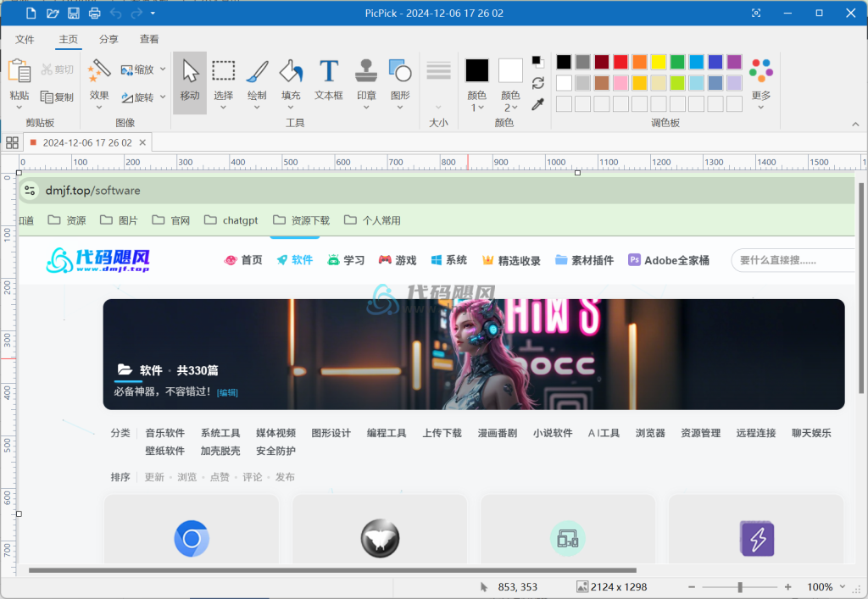This screenshot has width=868, height=599.
Task: Swap colors with the circular arrows icon
Action: pyautogui.click(x=537, y=83)
